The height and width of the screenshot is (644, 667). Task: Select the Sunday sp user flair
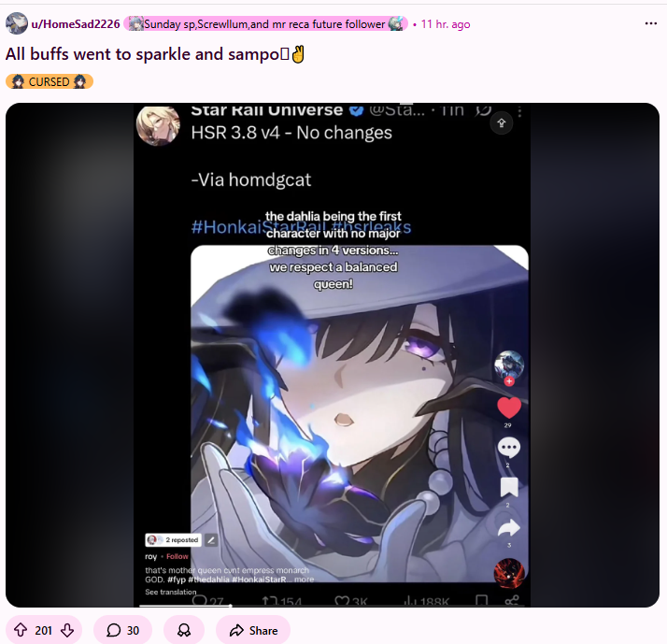tap(265, 24)
